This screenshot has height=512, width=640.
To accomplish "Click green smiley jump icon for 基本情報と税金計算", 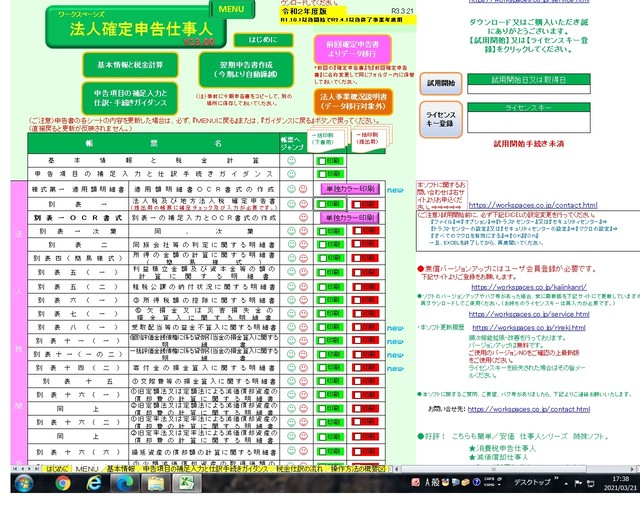I will (x=291, y=160).
